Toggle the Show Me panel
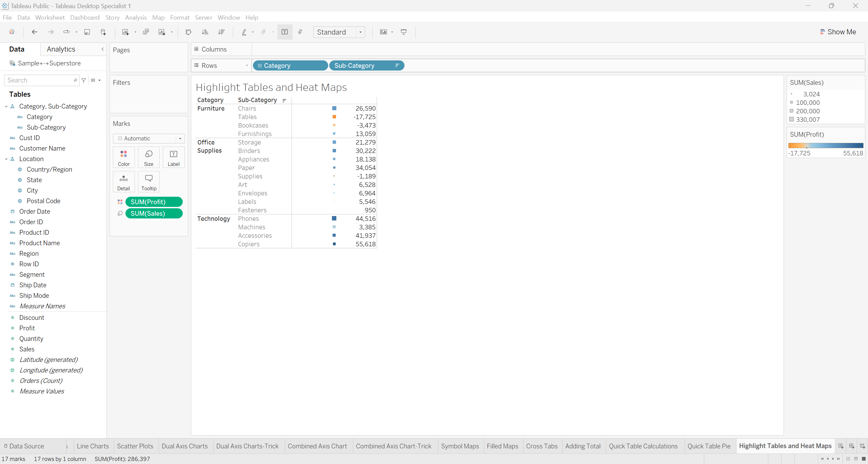Screen dimensions: 868x464 pos(837,32)
